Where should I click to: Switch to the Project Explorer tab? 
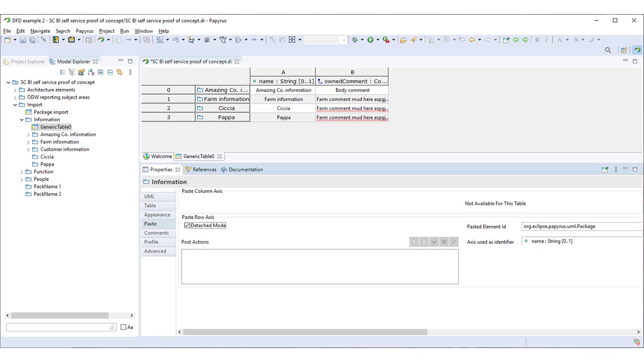24,61
